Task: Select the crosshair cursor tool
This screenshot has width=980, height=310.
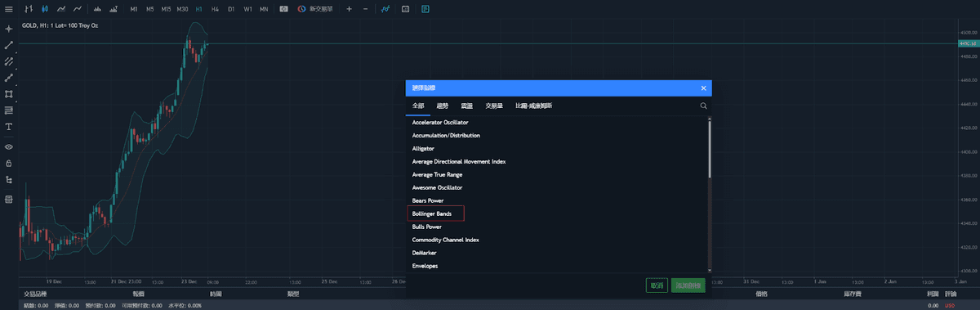Action: coord(9,29)
